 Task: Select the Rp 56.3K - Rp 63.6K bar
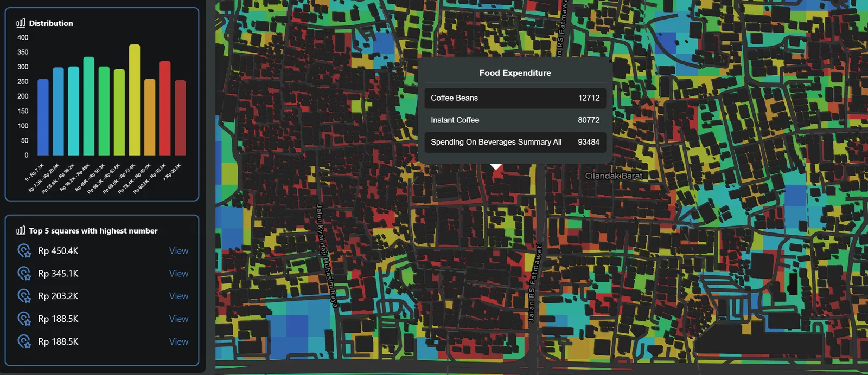click(119, 112)
